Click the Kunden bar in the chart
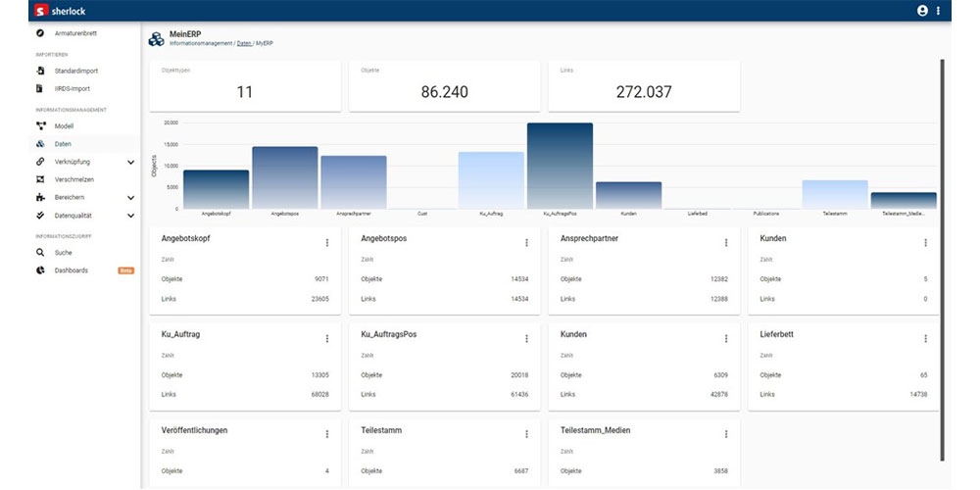This screenshot has height=490, width=980. click(629, 196)
